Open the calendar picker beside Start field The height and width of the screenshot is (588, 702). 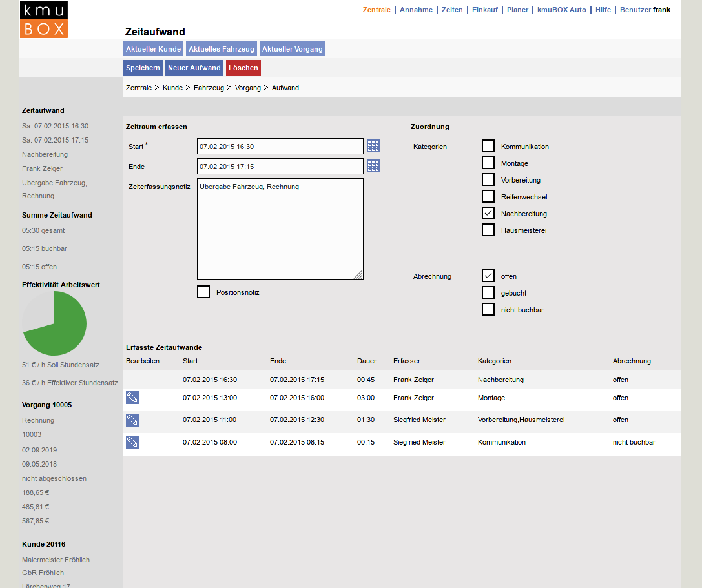pos(373,146)
